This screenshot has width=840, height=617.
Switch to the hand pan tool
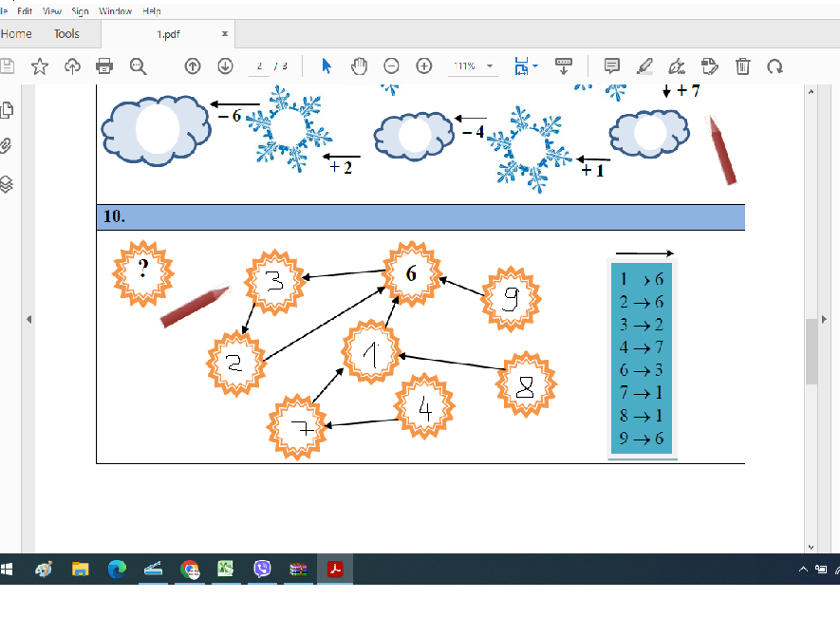359,65
